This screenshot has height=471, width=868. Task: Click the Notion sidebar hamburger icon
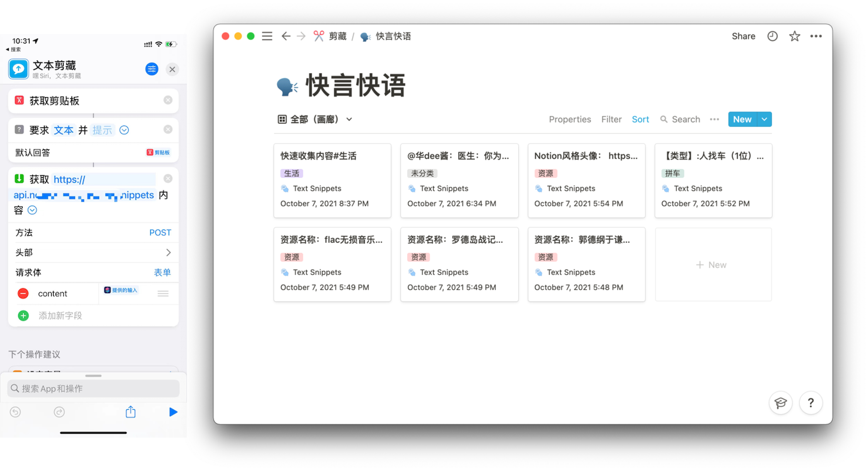click(267, 36)
